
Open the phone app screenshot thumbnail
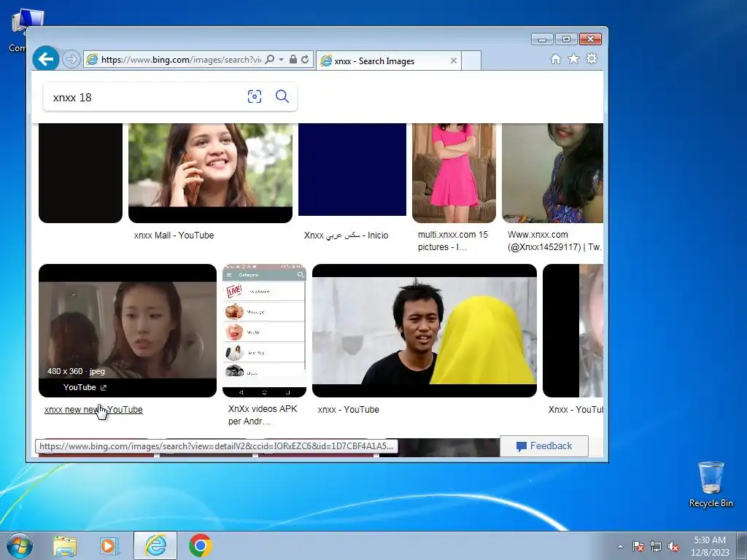[264, 330]
